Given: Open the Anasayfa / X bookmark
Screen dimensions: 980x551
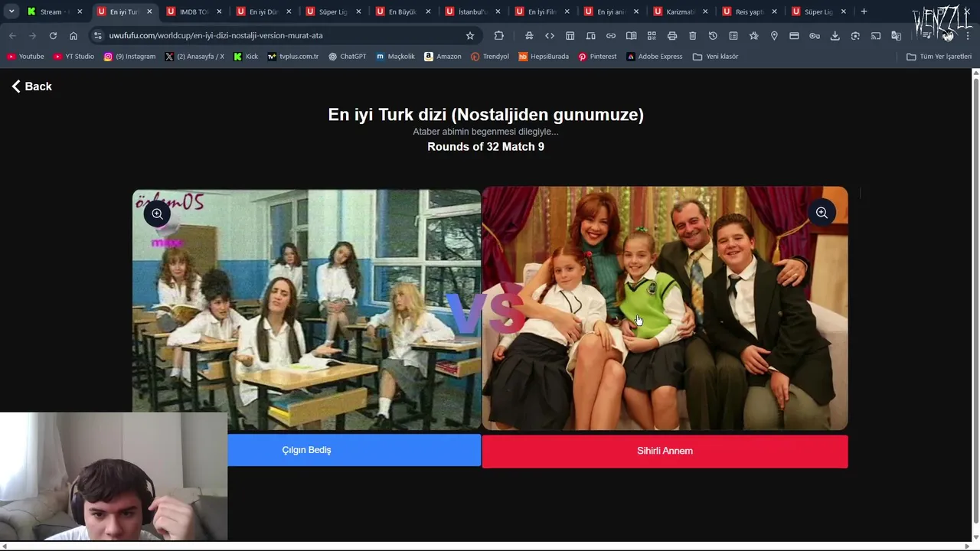Looking at the screenshot, I should click(x=194, y=57).
